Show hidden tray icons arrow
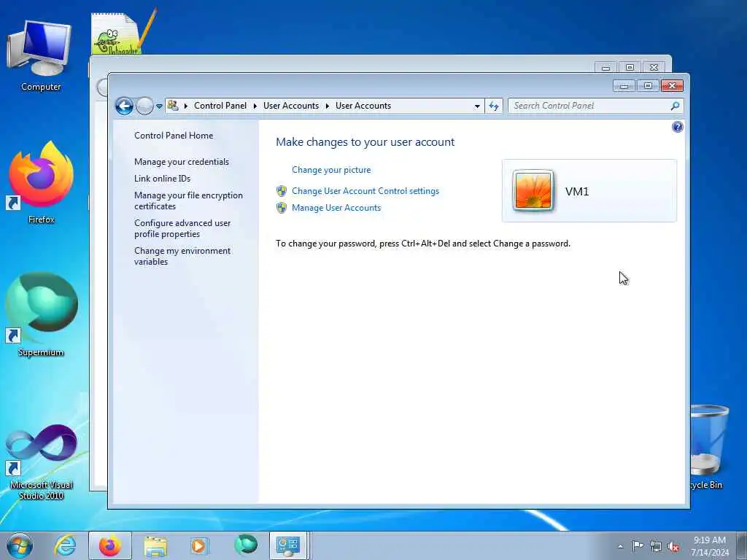Screen dimensions: 747x560 click(x=620, y=546)
